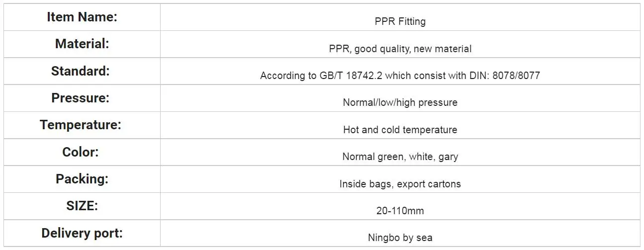Select Normal/low/high pressure value
This screenshot has height=250, width=644.
(400, 102)
